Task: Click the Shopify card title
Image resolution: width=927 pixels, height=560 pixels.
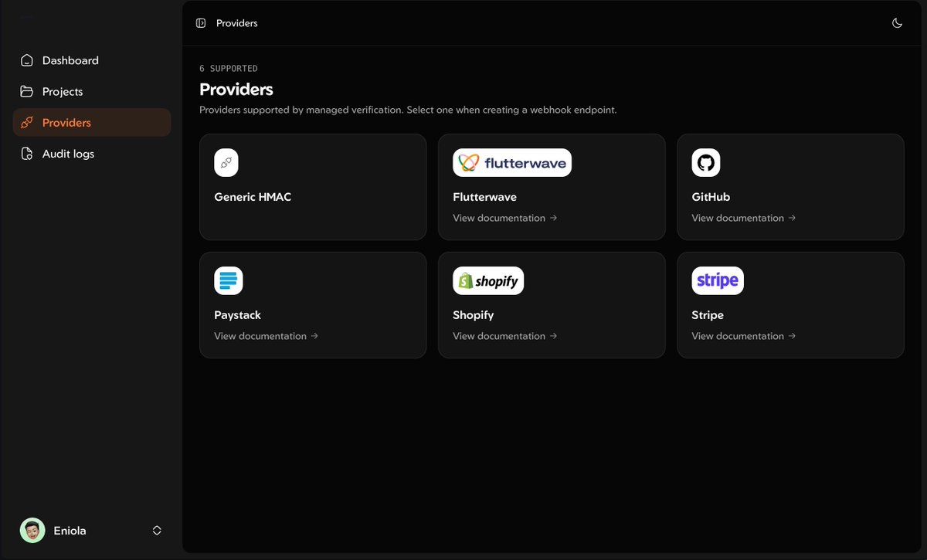Action: click(x=473, y=315)
